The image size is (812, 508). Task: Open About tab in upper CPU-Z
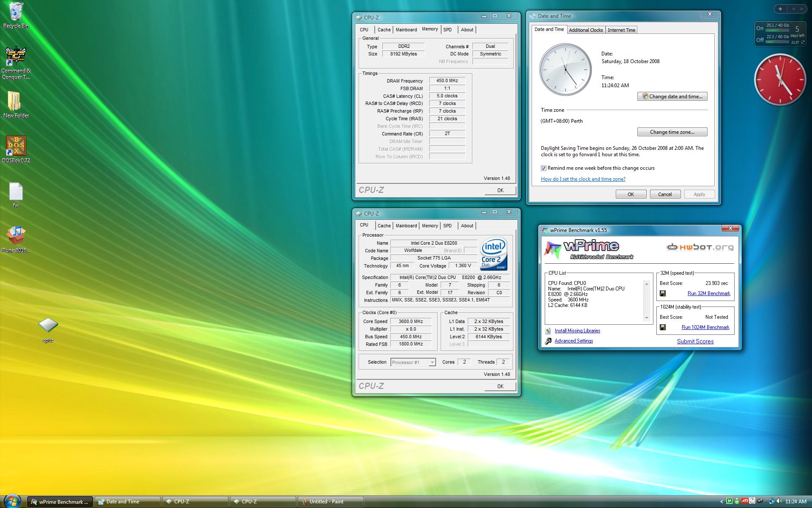[x=467, y=30]
